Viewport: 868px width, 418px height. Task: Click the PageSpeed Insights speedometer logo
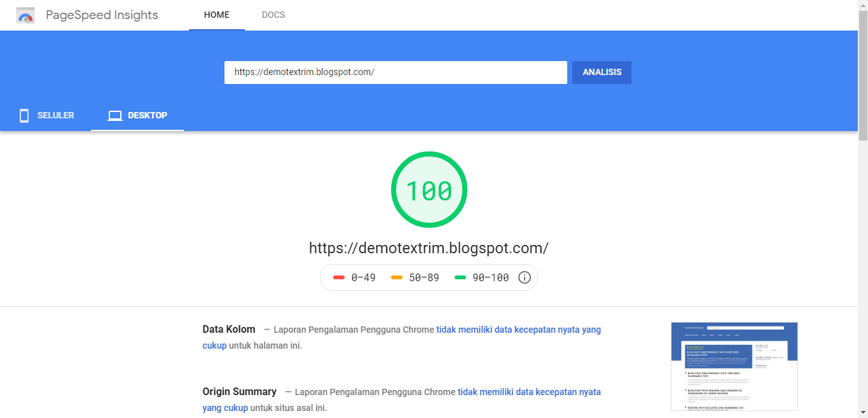25,15
